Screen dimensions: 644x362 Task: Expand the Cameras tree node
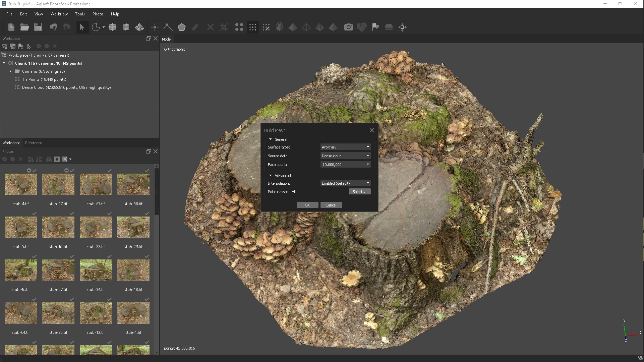10,71
